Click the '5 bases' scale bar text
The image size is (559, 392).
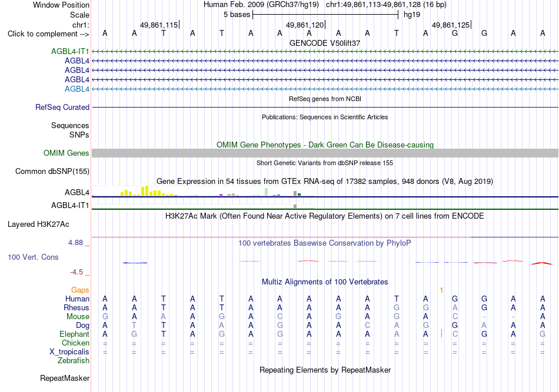click(x=237, y=15)
